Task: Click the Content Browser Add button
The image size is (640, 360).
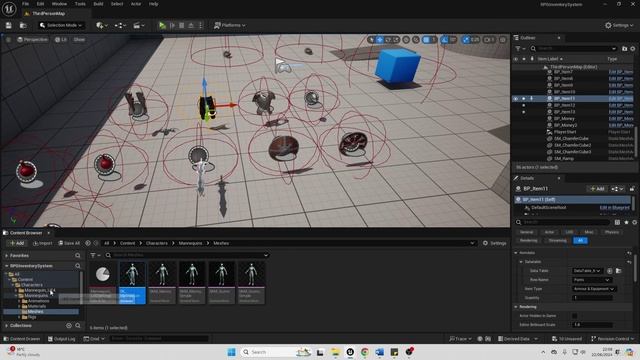Action: point(17,243)
